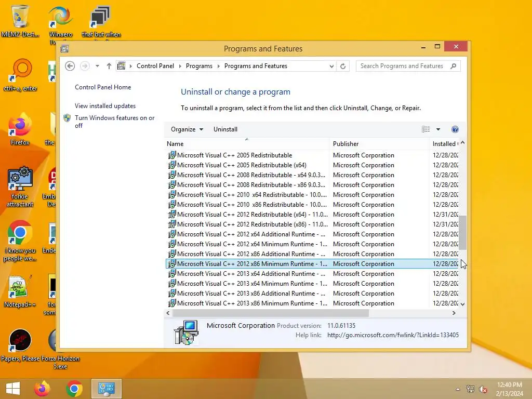Expand arrow after Control Panel breadcrumb
The height and width of the screenshot is (399, 532).
tap(180, 66)
